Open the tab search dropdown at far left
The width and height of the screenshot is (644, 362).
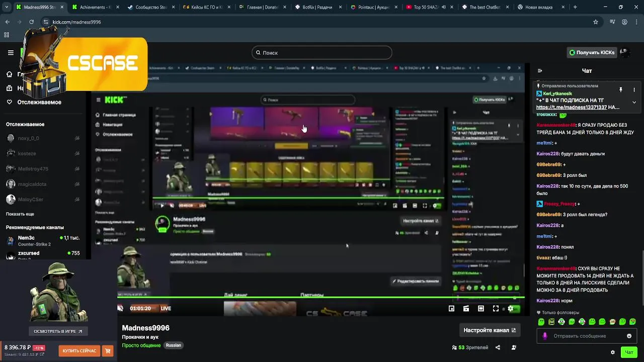[x=7, y=7]
